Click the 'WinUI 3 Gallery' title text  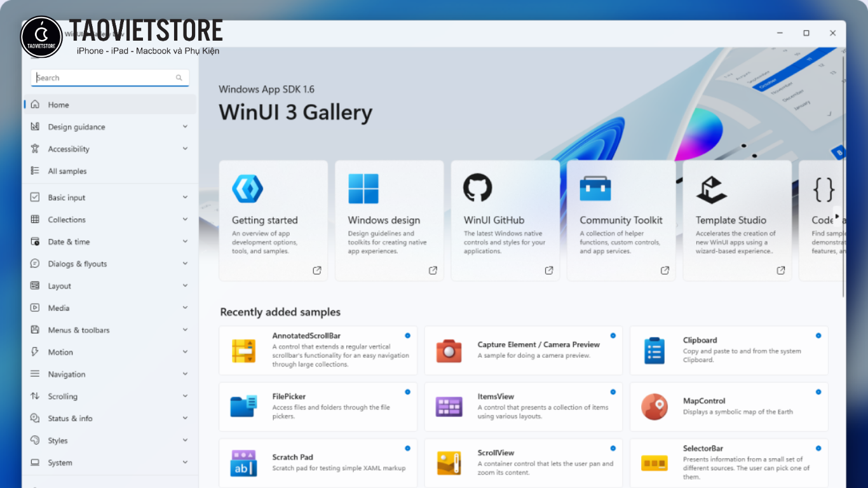coord(295,112)
